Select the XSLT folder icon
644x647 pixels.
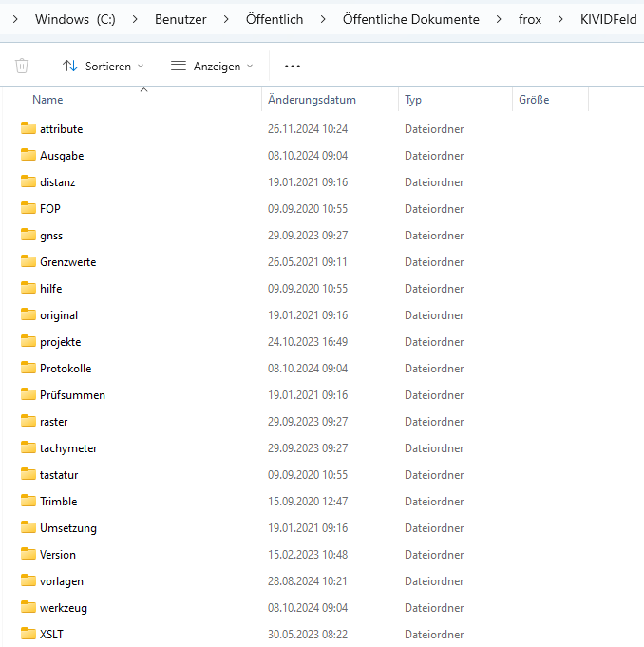[x=28, y=634]
